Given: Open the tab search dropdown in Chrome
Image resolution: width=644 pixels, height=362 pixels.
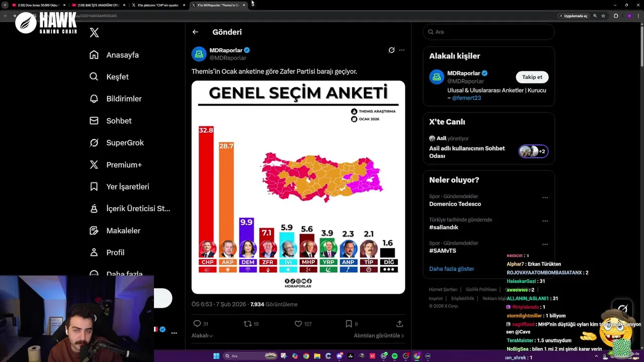Looking at the screenshot, I should click(x=5, y=5).
